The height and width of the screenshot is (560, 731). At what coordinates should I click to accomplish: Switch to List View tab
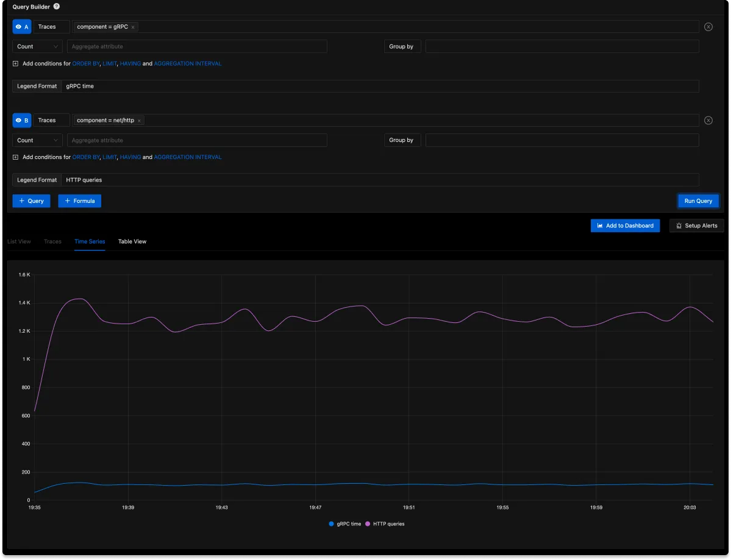(x=19, y=241)
